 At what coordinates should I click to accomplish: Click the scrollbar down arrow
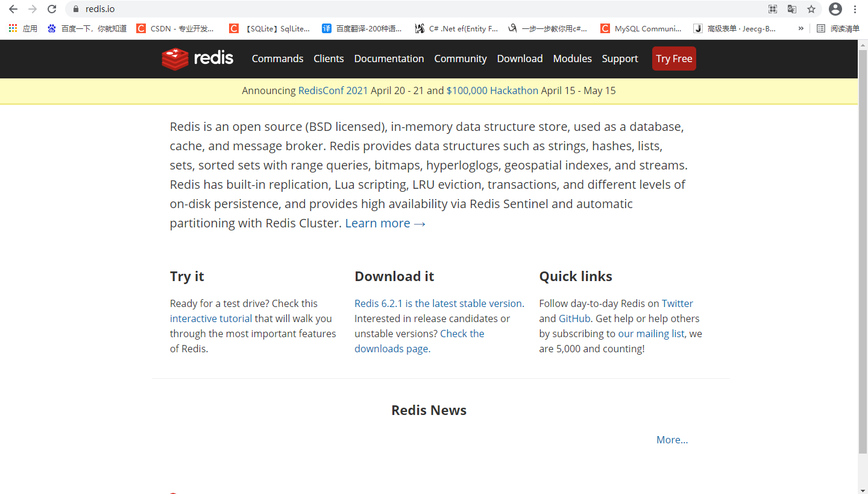click(x=863, y=489)
